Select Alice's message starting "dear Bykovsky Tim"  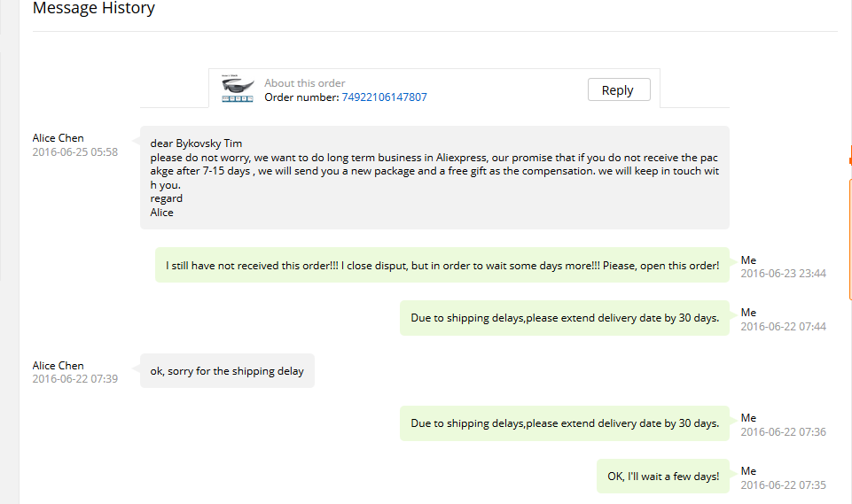[x=434, y=177]
